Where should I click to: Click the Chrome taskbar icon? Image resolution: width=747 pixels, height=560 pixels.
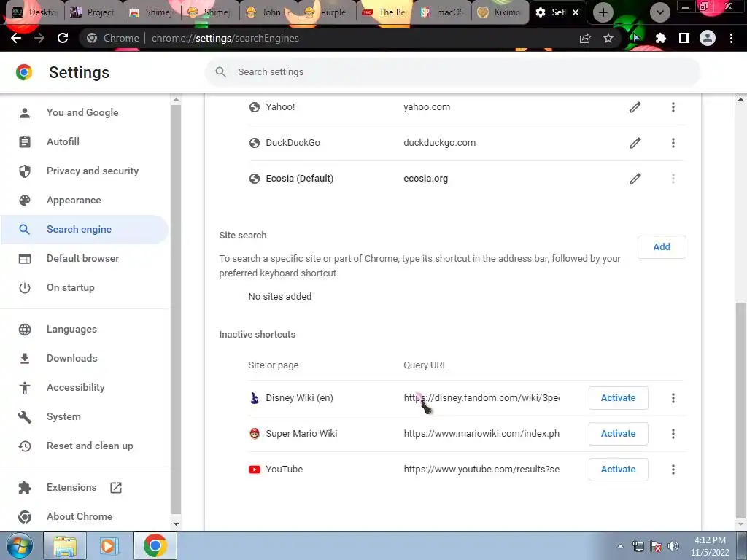coord(155,546)
